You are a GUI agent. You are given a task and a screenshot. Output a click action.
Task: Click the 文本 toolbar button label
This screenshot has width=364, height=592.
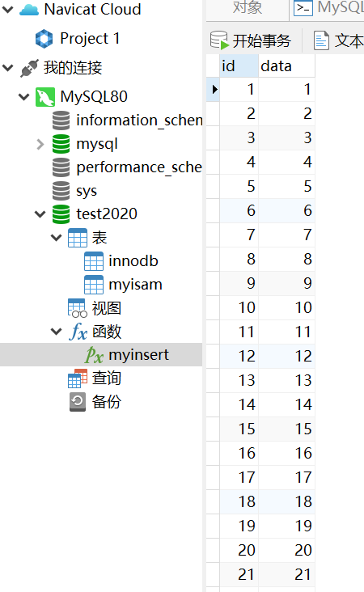tap(349, 40)
